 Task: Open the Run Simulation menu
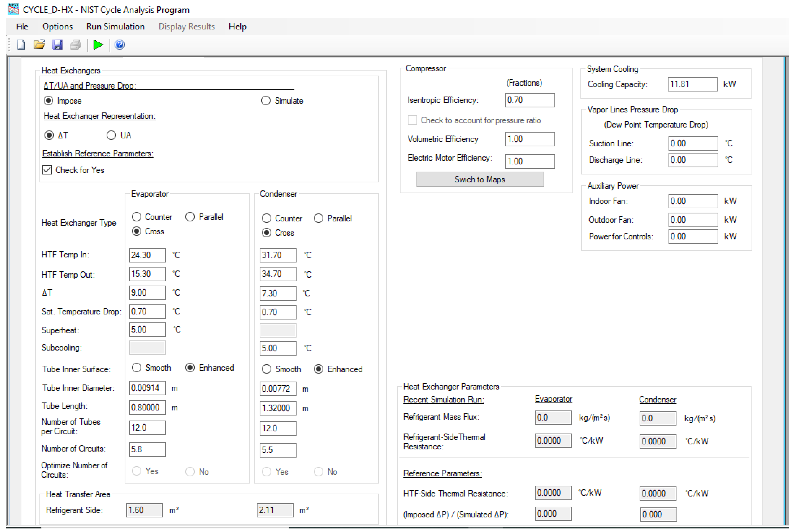[x=116, y=26]
